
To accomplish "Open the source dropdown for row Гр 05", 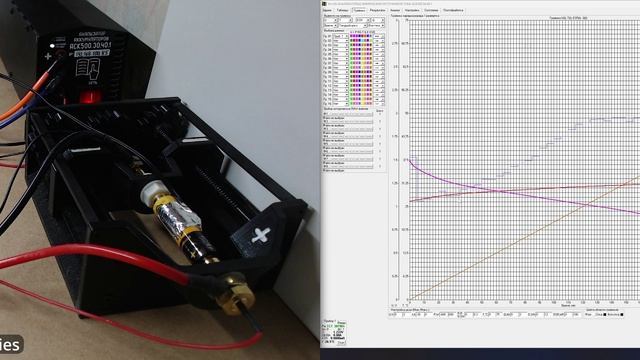I will tap(340, 54).
